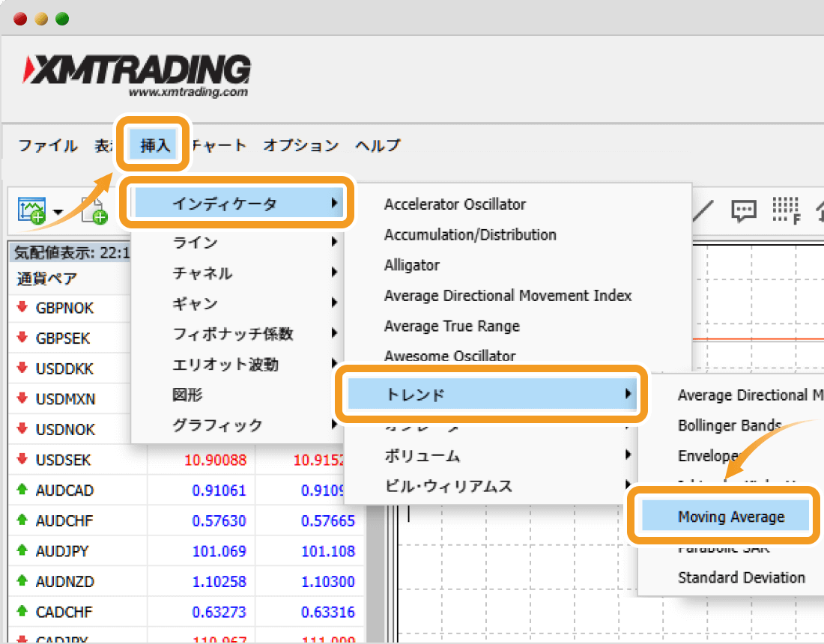Click AUDJPY ask price 101.108
The width and height of the screenshot is (824, 644).
pos(328,552)
